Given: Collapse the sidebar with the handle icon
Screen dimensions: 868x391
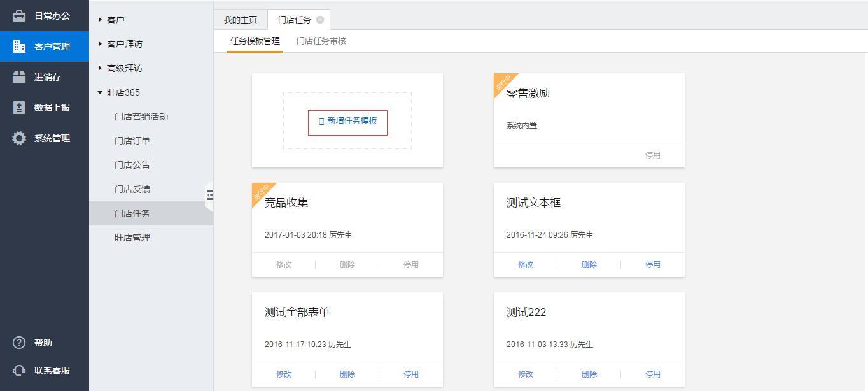Looking at the screenshot, I should [x=209, y=195].
